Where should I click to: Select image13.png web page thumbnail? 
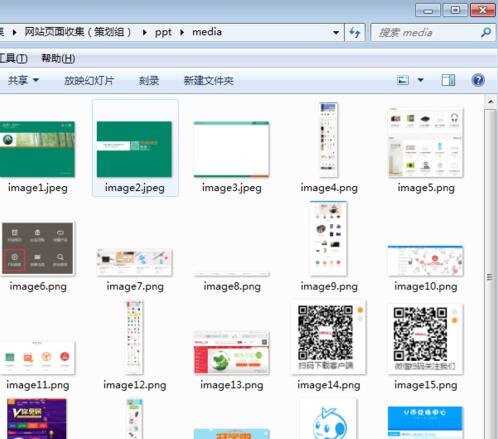coord(231,353)
